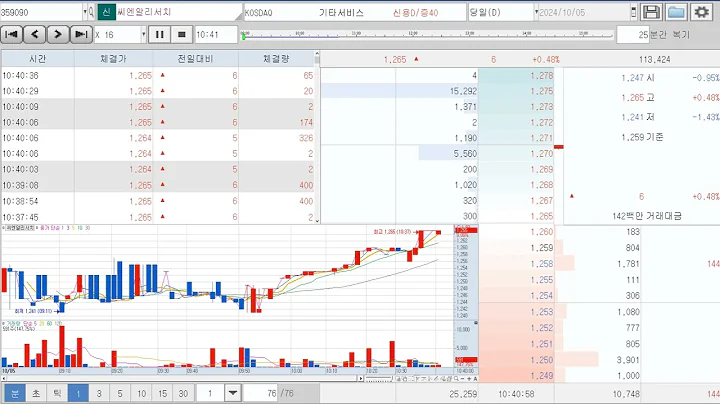Select the 5 interval button
Screen dimensions: 720x404
pyautogui.click(x=120, y=393)
